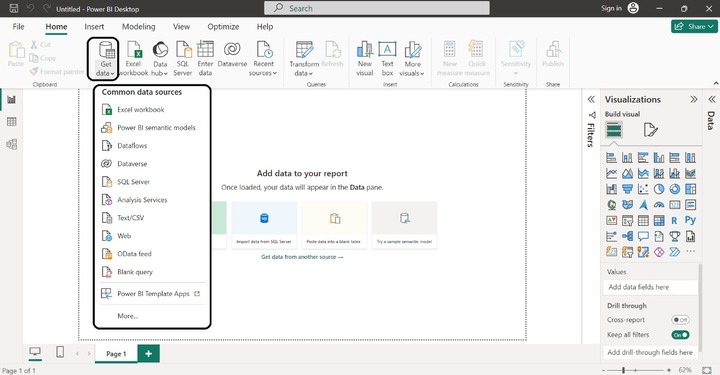Expand the Transform data dropdown
The image size is (720, 375).
304,58
